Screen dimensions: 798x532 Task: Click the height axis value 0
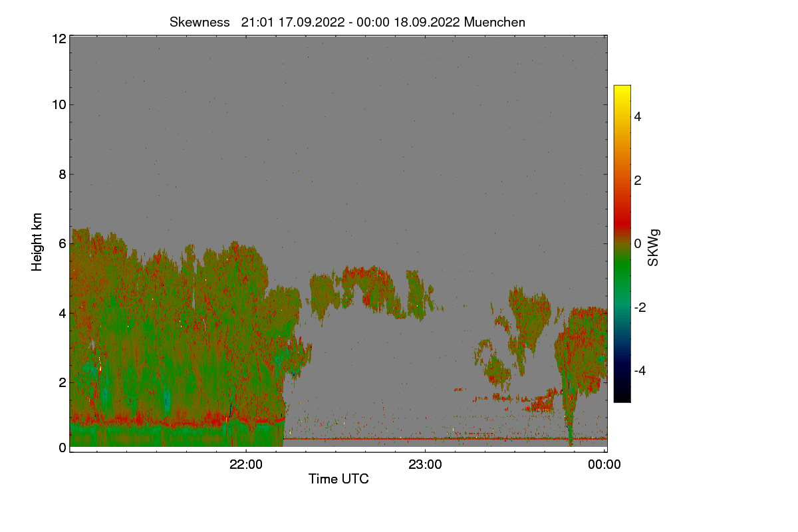[62, 448]
